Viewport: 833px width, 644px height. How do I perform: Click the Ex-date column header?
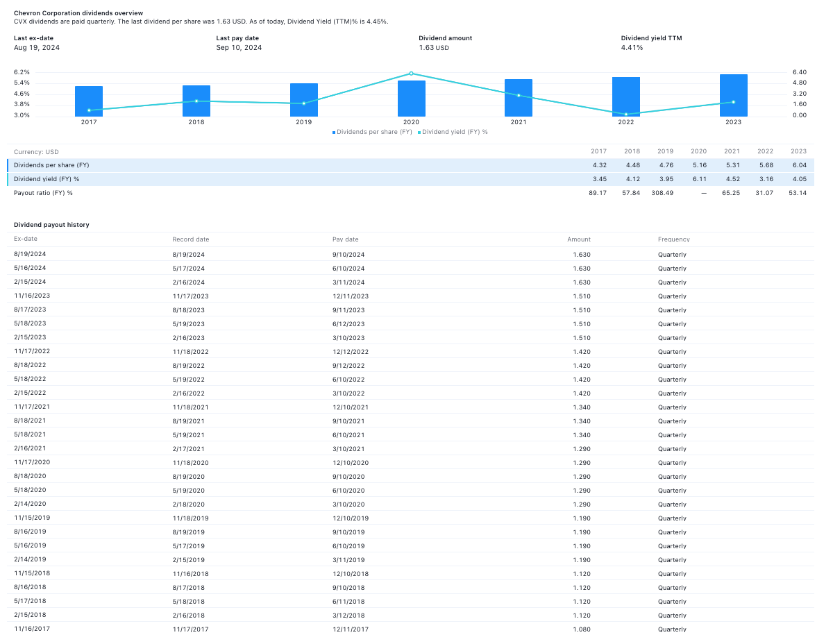point(26,239)
